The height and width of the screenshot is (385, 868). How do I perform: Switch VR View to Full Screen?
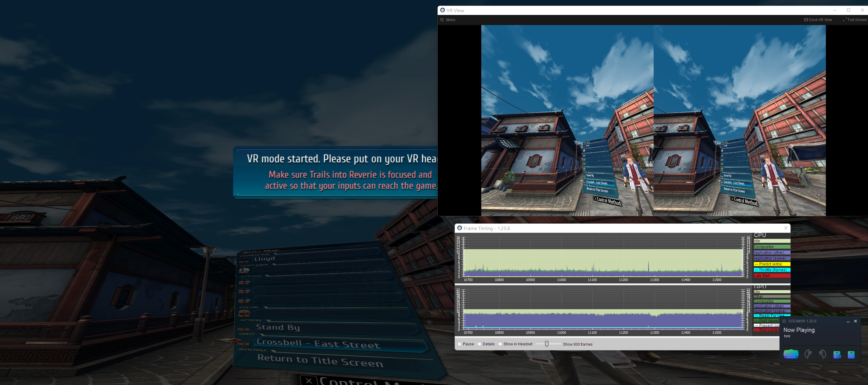855,20
